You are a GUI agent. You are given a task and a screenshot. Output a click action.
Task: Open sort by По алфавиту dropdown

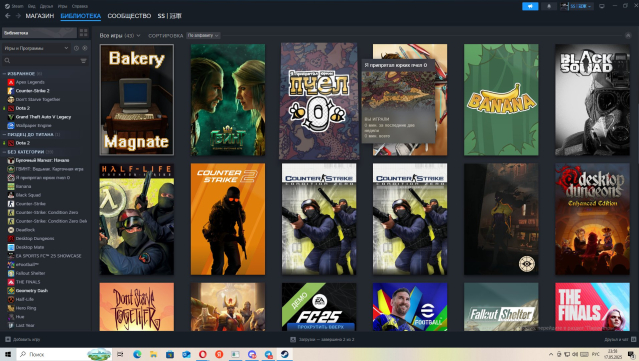[x=203, y=35]
